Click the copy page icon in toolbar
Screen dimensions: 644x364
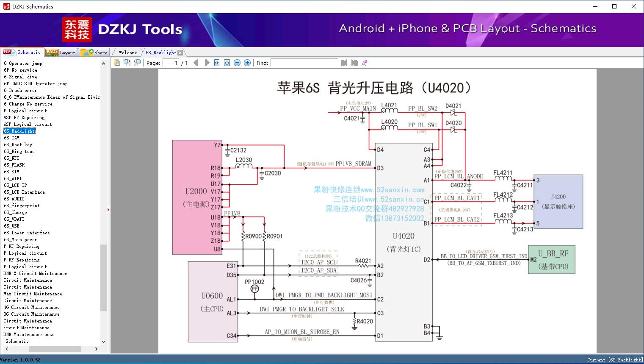tap(117, 63)
